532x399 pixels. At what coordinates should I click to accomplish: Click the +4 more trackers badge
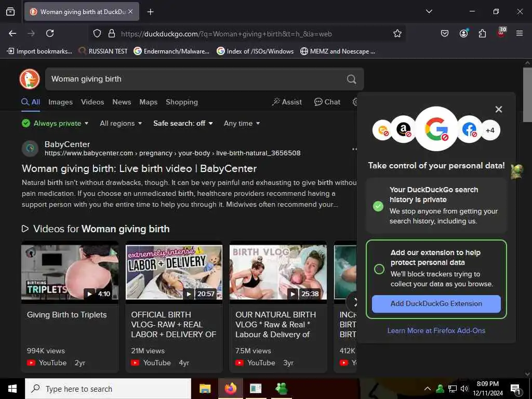pyautogui.click(x=489, y=130)
